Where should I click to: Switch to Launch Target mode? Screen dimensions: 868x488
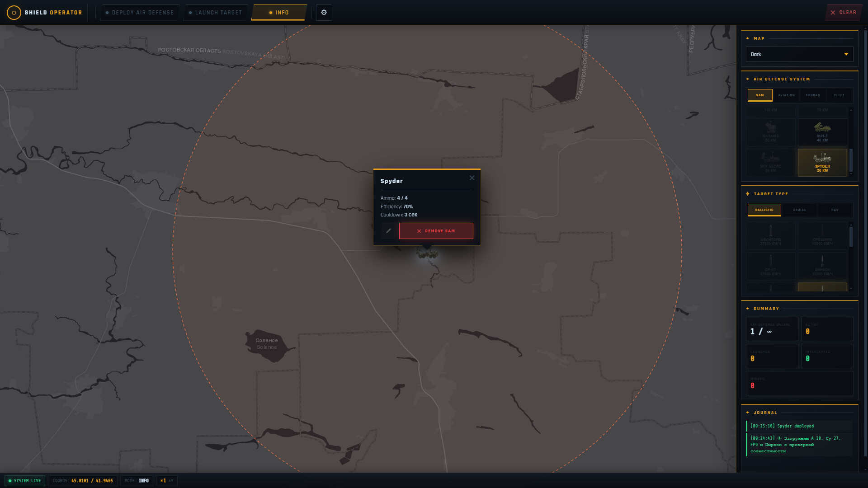coord(215,13)
